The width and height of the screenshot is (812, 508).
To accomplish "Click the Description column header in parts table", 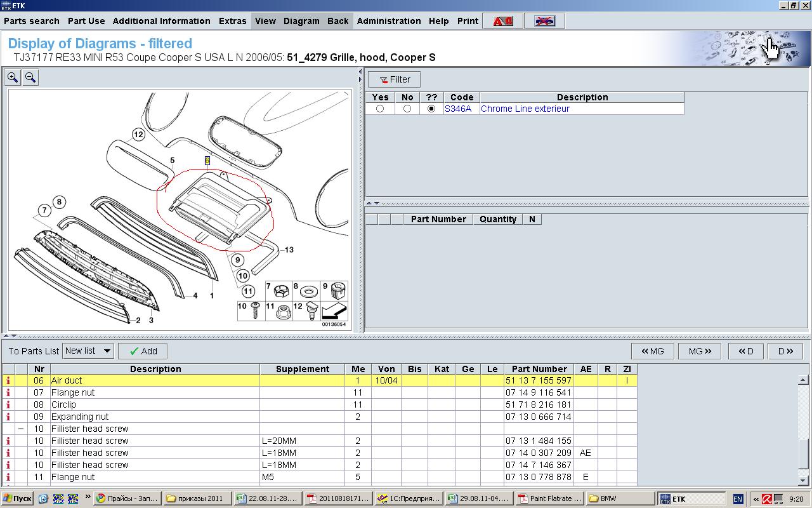I will [x=155, y=369].
